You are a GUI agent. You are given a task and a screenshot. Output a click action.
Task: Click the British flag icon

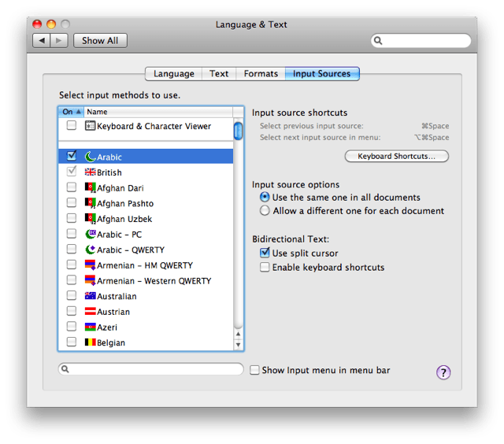coord(91,172)
